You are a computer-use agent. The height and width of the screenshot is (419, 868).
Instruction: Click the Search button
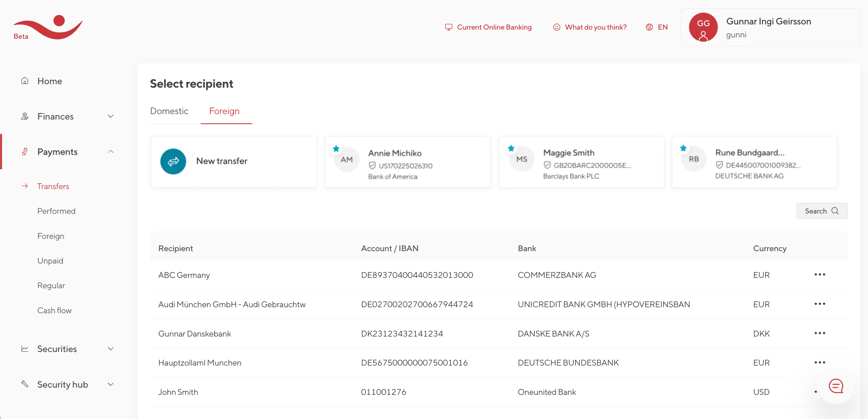821,211
